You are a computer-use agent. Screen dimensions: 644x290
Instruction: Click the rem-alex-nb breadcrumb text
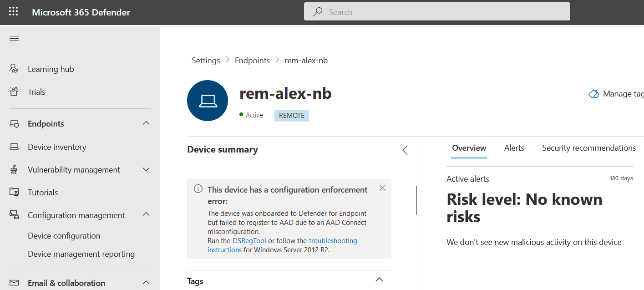pos(306,61)
